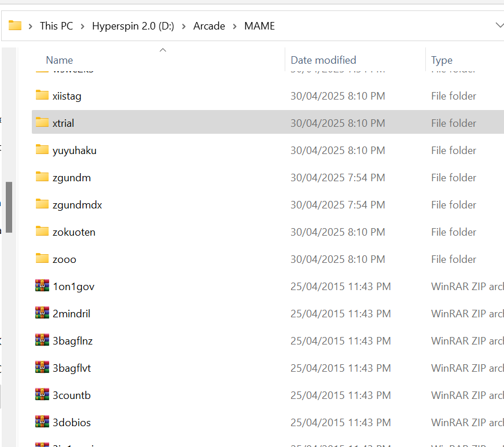Expand the chevron after Hyperspin 2.0 (D:)
504x447 pixels.
tap(184, 27)
